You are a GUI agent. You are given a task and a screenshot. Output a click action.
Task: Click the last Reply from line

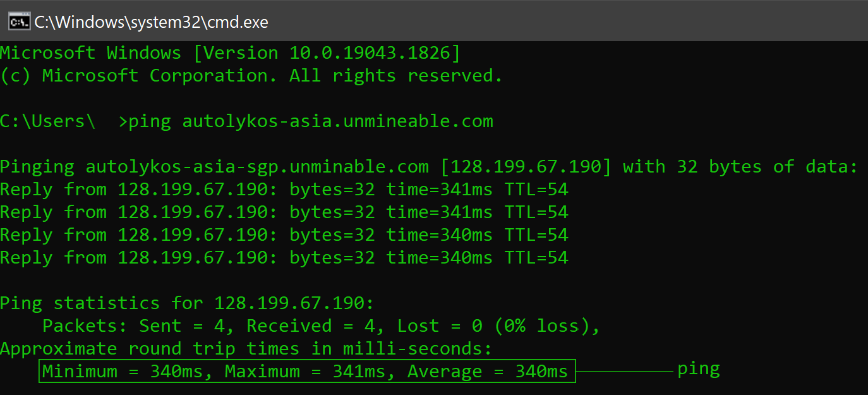click(284, 258)
